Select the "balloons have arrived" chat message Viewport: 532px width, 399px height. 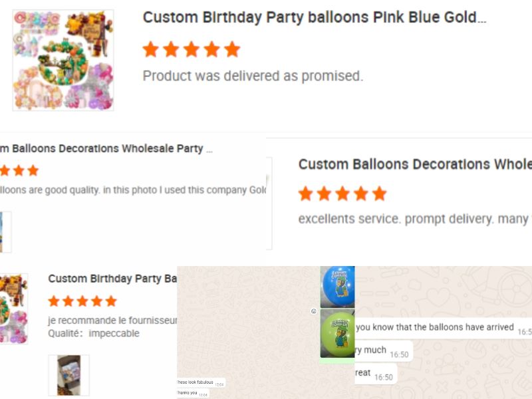tap(435, 327)
